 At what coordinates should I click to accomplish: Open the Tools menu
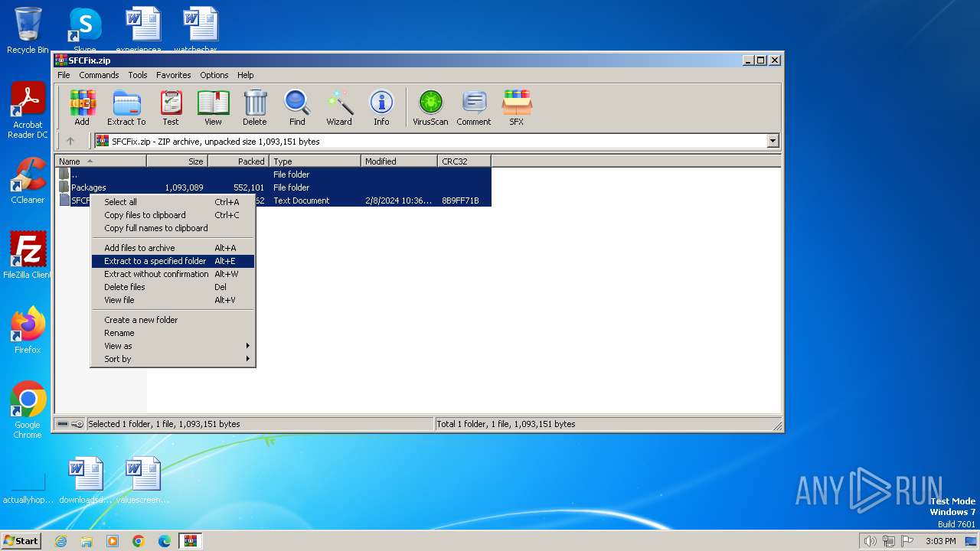(138, 75)
